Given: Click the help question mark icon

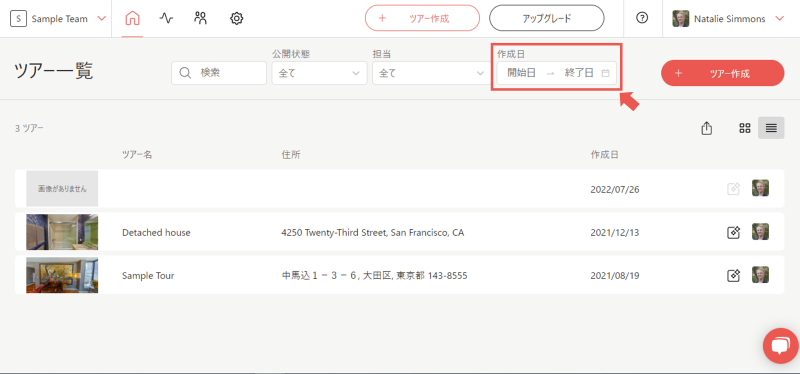Looking at the screenshot, I should [642, 18].
